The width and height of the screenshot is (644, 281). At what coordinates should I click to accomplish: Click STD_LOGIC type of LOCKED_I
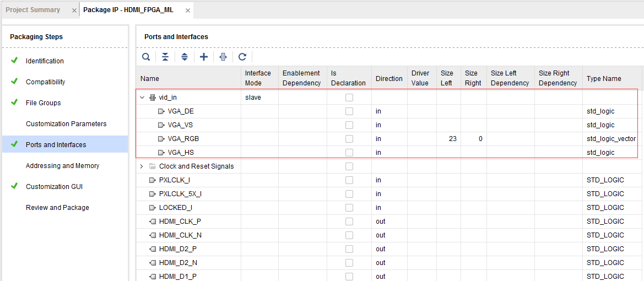click(x=605, y=208)
